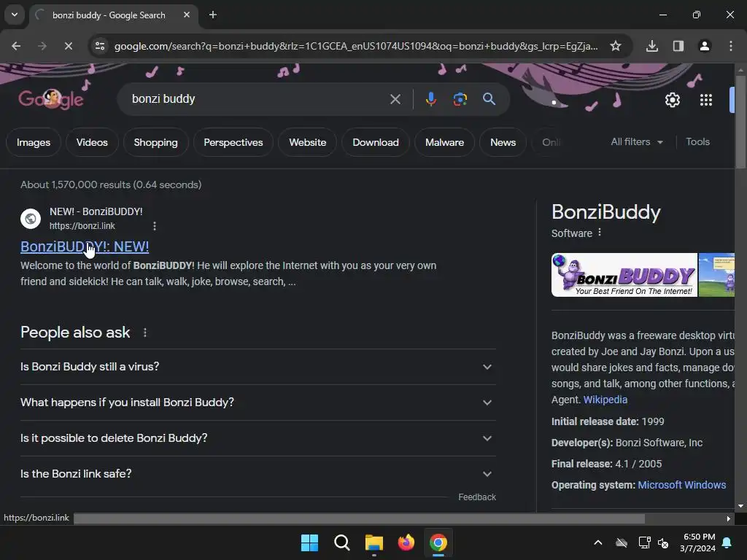
Task: Start voice search with the microphone icon
Action: 430,99
